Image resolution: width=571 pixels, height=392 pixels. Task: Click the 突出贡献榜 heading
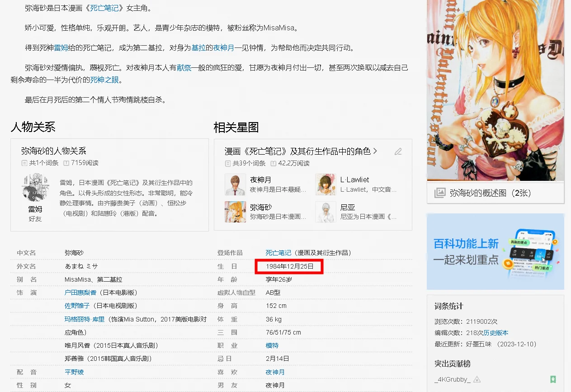pyautogui.click(x=453, y=364)
